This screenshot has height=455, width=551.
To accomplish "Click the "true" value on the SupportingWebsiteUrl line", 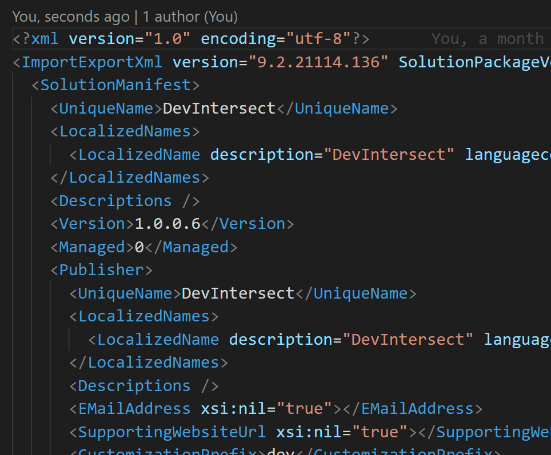I will 380,432.
